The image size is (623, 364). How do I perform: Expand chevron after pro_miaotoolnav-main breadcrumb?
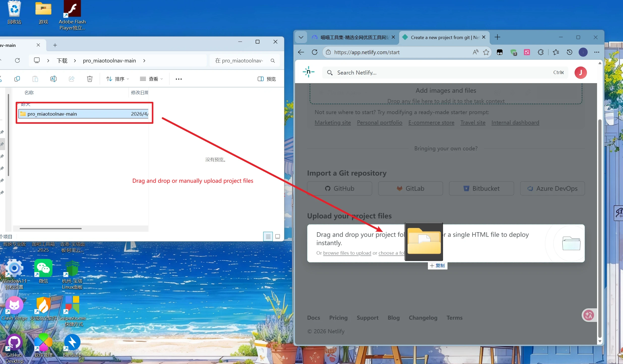point(144,61)
